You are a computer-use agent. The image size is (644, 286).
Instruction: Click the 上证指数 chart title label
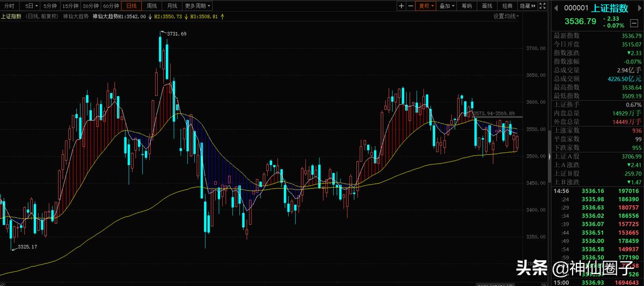coord(11,17)
